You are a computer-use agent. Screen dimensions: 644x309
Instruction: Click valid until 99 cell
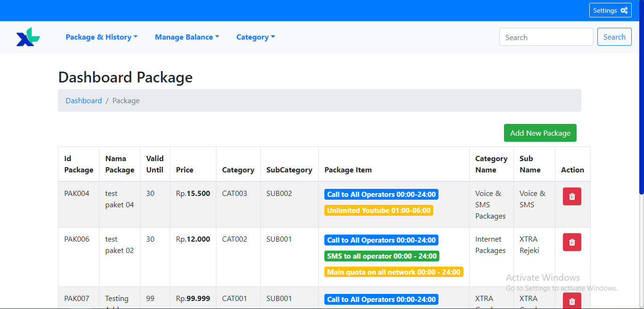[x=155, y=298]
